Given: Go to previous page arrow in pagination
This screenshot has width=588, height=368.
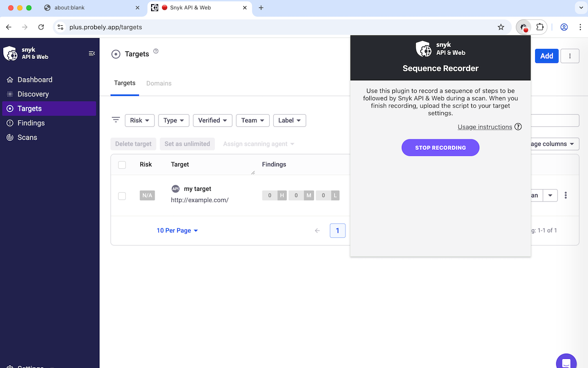Looking at the screenshot, I should pyautogui.click(x=317, y=230).
